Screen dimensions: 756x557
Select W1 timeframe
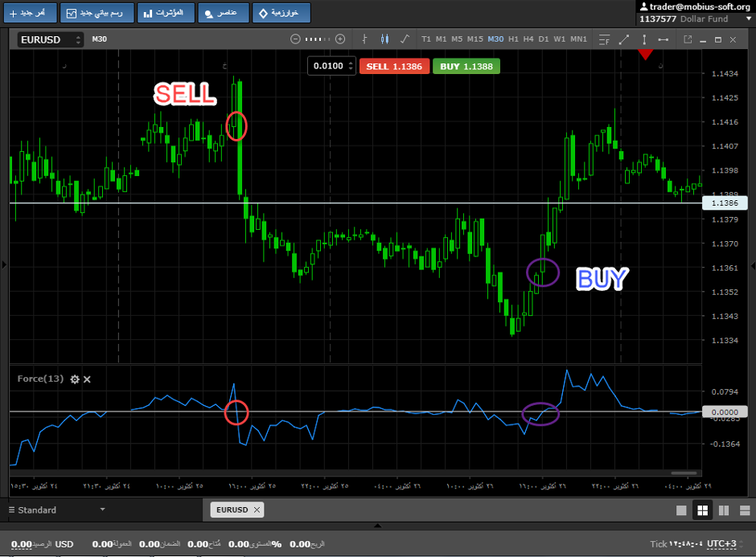click(559, 39)
